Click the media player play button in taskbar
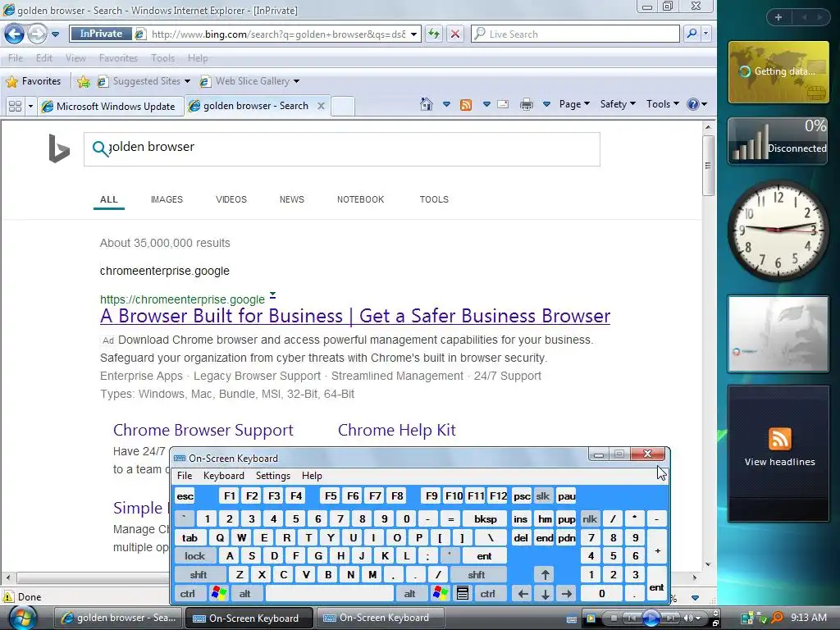The image size is (840, 630). coord(651,619)
